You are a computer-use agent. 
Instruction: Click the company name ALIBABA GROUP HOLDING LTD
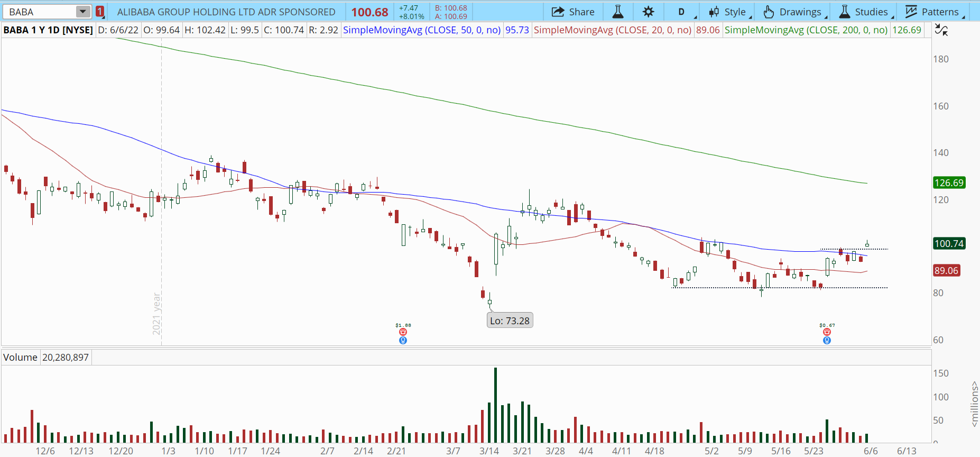point(226,12)
